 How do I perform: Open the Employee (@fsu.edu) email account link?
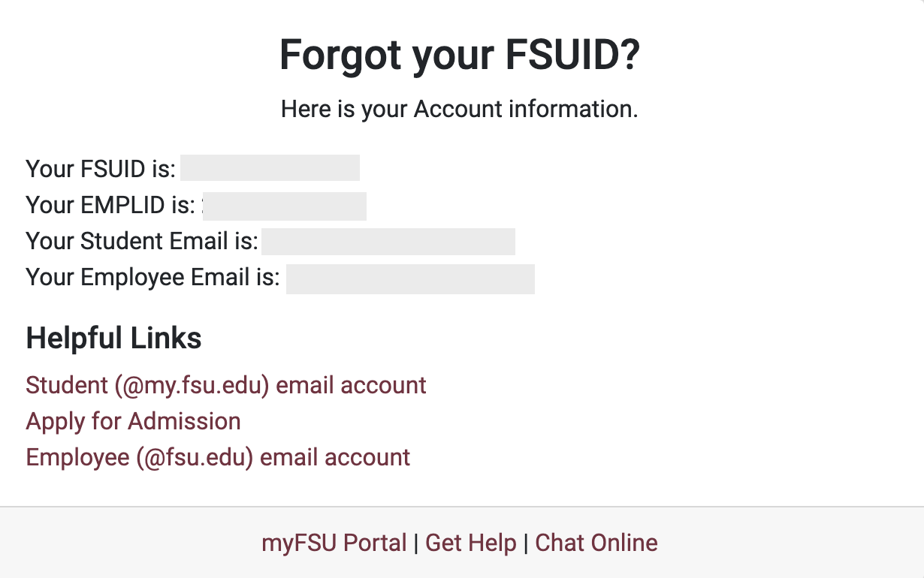[x=218, y=457]
